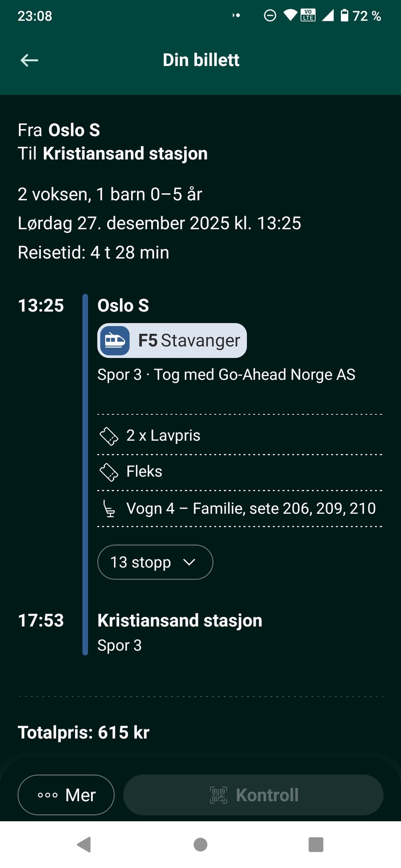This screenshot has width=401, height=868.
Task: Tap the back arrow in header
Action: click(x=29, y=61)
